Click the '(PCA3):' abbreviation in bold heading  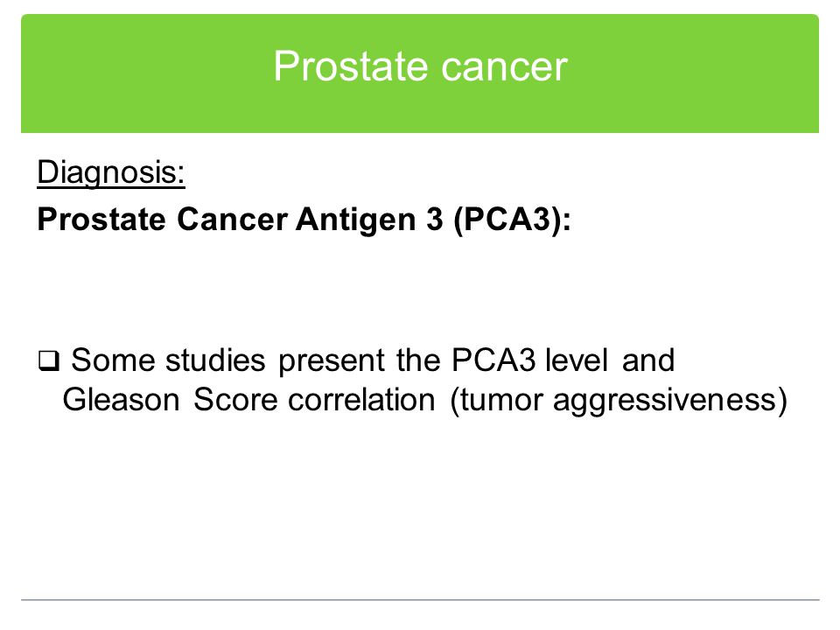click(512, 220)
